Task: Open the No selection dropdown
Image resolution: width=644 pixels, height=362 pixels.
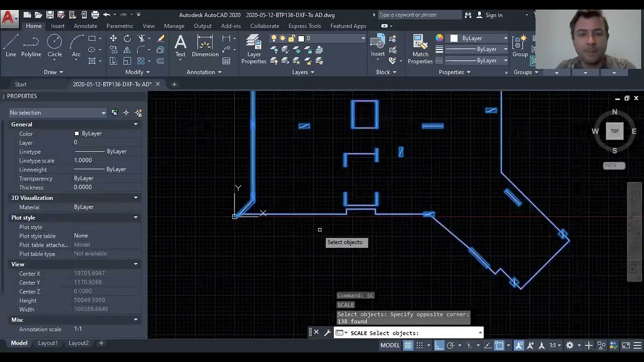Action: (x=58, y=113)
